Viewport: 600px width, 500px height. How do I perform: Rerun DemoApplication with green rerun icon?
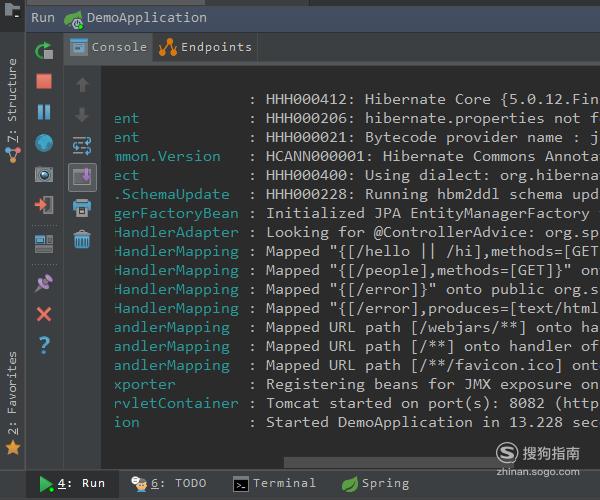click(44, 50)
